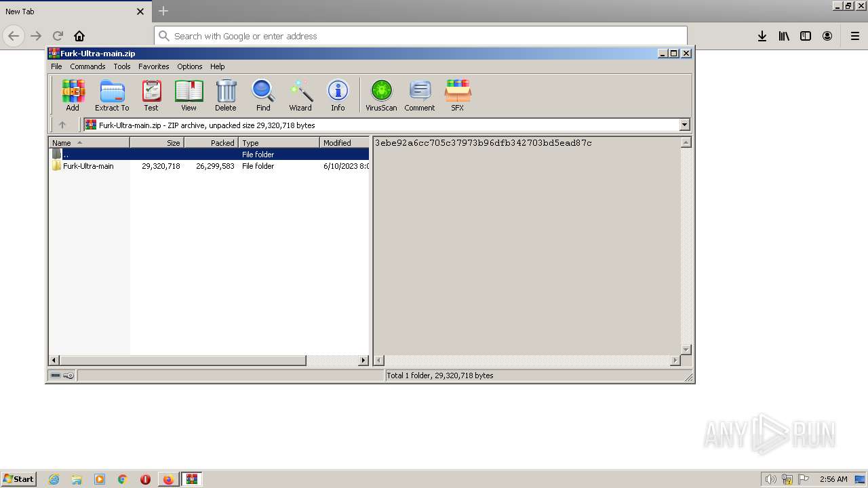Open Chrome from the taskbar
This screenshot has height=488, width=868.
[x=123, y=479]
